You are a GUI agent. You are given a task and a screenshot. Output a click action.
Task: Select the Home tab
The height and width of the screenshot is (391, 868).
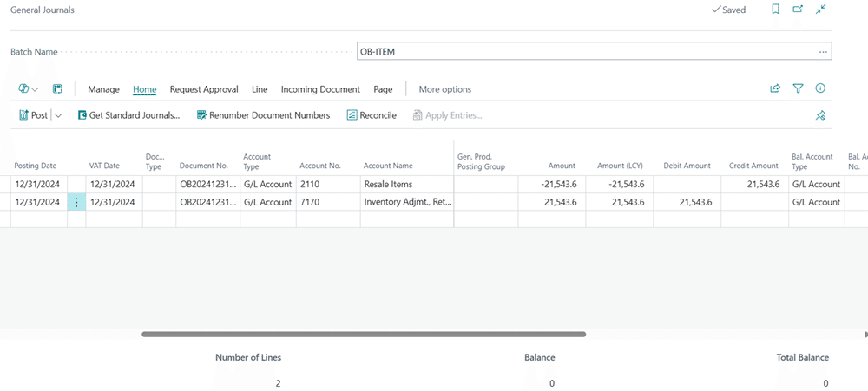point(144,89)
